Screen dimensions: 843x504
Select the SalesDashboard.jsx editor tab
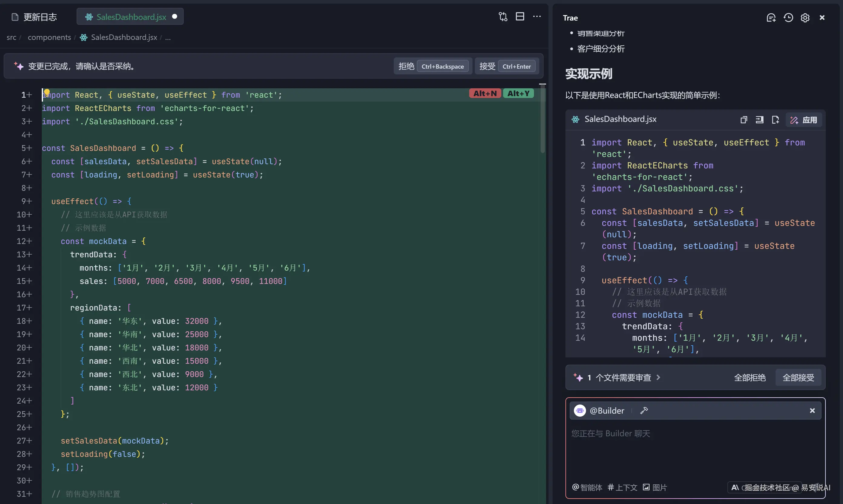tap(131, 17)
